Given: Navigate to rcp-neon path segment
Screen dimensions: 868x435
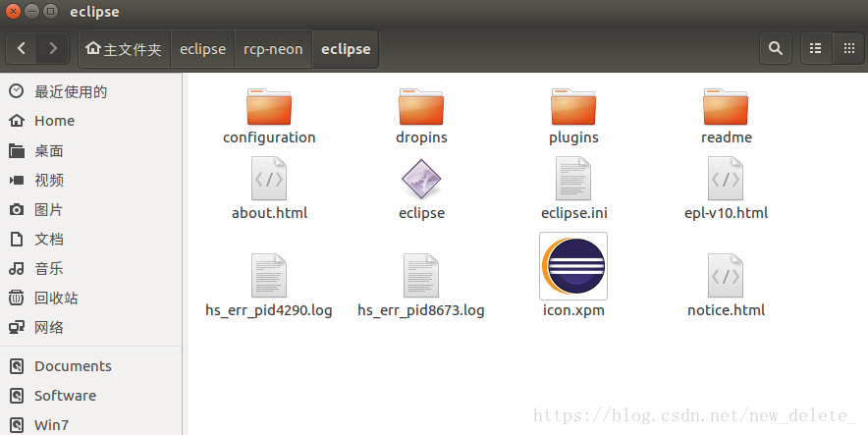Looking at the screenshot, I should click(x=274, y=49).
